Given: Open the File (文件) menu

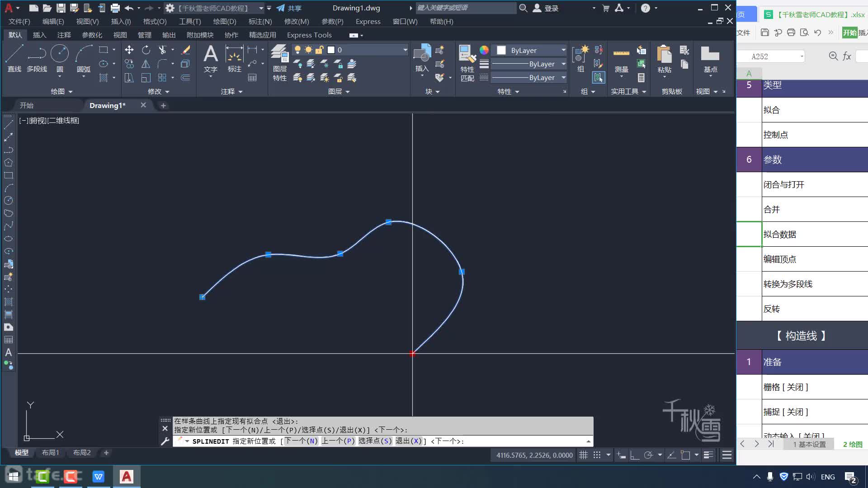Looking at the screenshot, I should point(19,21).
